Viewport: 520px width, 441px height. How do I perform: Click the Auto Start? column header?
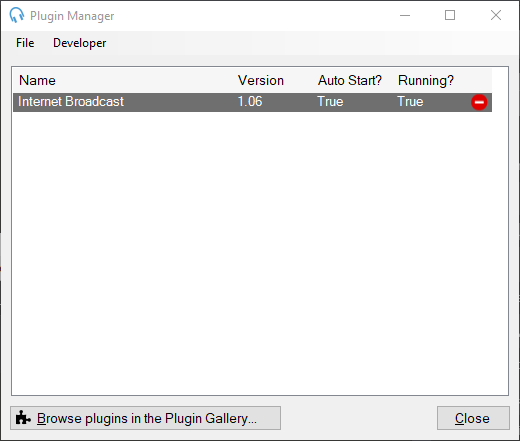click(350, 81)
